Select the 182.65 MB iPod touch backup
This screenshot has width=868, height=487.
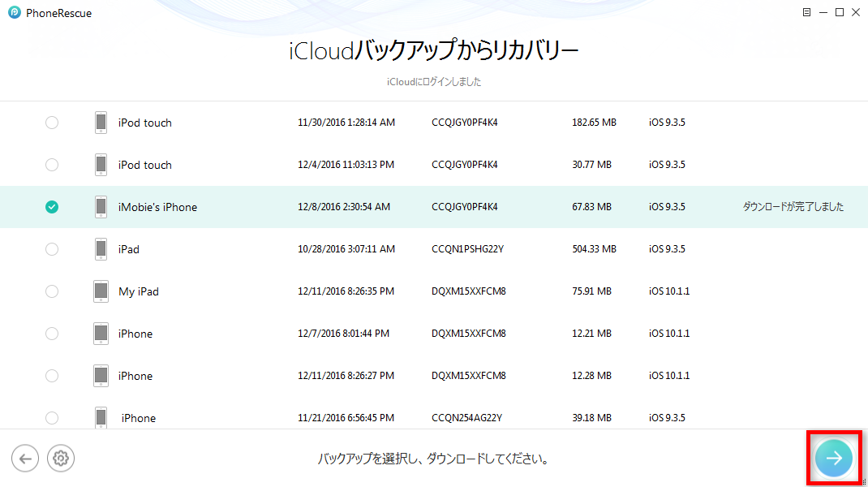(52, 123)
